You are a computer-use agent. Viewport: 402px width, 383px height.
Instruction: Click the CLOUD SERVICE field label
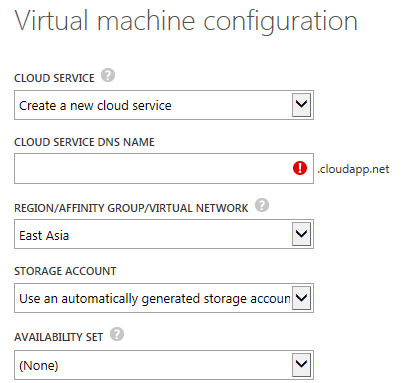54,78
